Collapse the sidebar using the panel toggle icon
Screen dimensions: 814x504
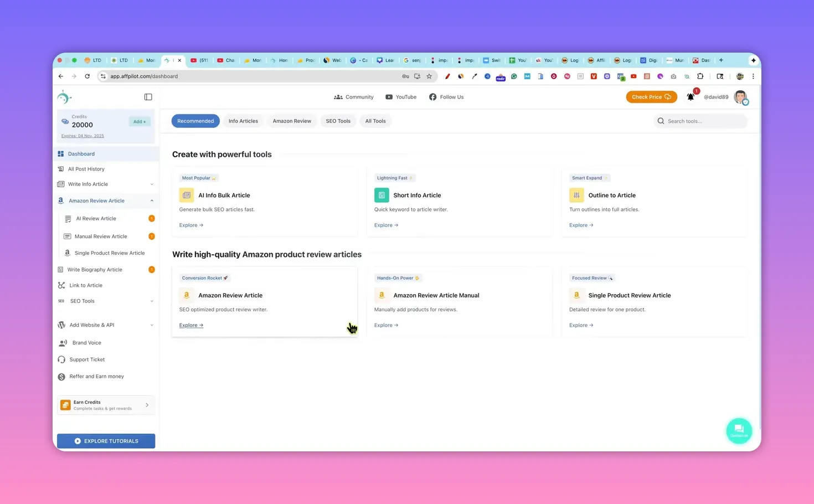148,97
